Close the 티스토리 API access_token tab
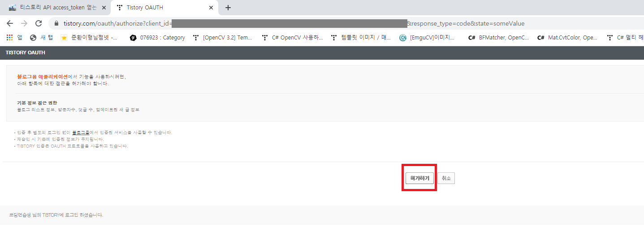The height and width of the screenshot is (228, 644). [104, 8]
